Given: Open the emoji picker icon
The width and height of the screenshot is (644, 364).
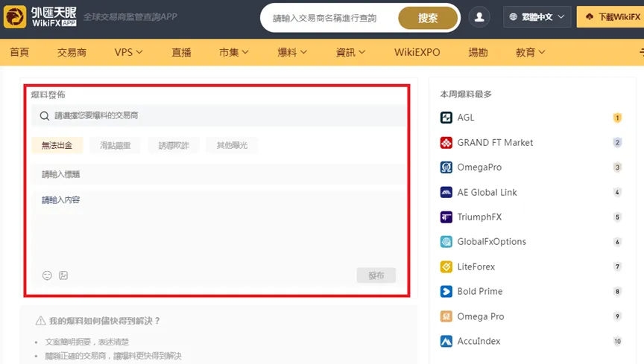Looking at the screenshot, I should pyautogui.click(x=47, y=275).
